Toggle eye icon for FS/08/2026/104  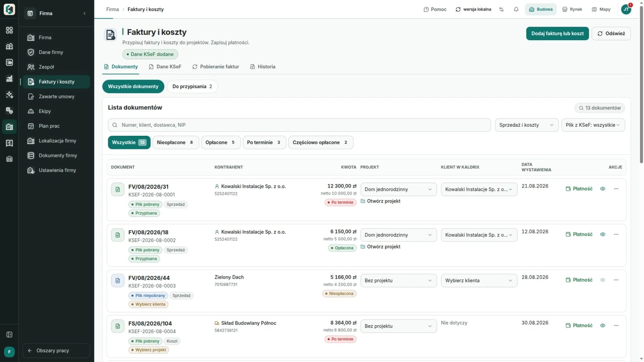[x=603, y=325]
